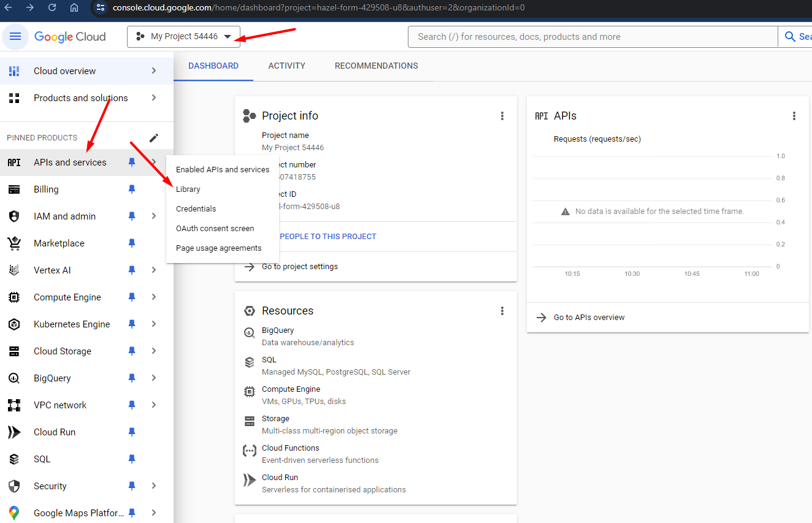Screen dimensions: 812x523
Task: Unpin Vertex AI
Action: coord(131,270)
